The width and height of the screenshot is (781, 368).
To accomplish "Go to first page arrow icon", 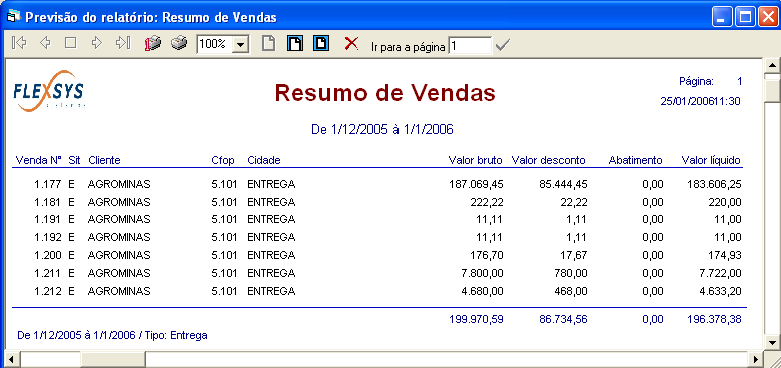I will pyautogui.click(x=19, y=43).
